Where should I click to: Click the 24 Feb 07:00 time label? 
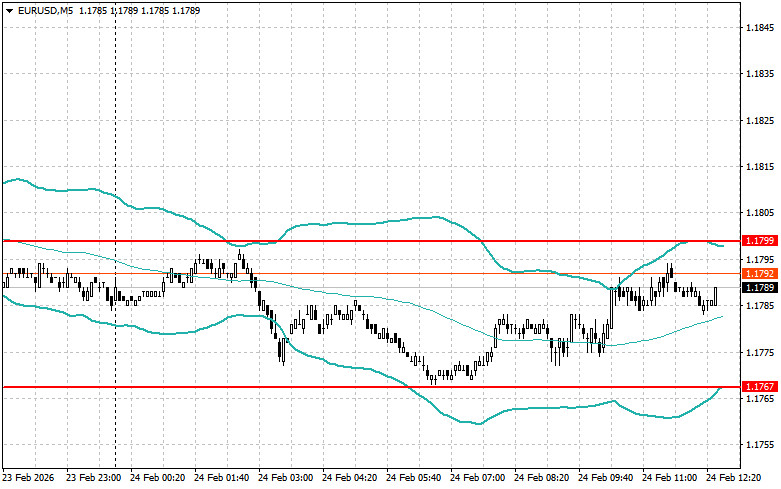(x=478, y=478)
